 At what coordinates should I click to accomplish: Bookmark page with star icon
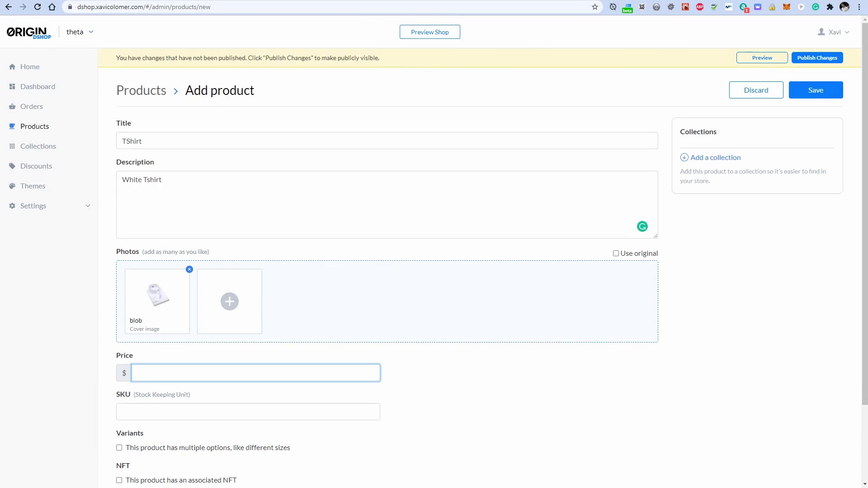click(595, 7)
